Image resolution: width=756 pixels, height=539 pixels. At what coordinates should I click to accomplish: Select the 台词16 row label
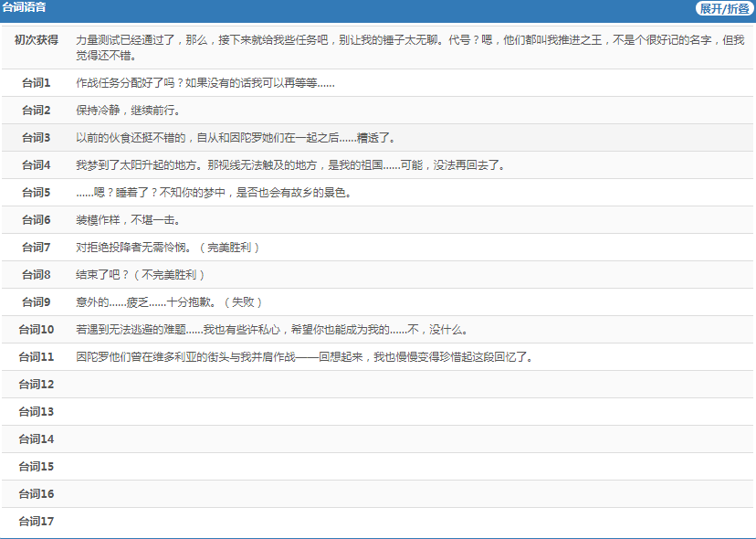click(37, 494)
